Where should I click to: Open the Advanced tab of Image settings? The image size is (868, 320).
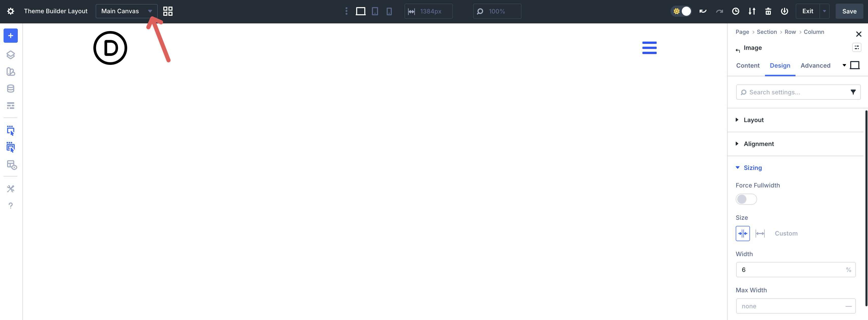[x=815, y=65]
